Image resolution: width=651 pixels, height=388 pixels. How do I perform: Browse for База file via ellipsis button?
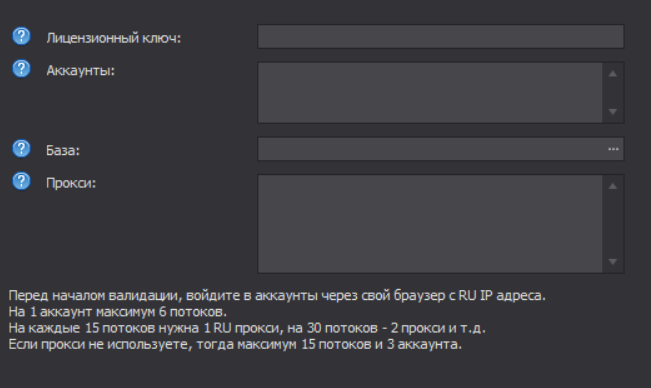(613, 149)
